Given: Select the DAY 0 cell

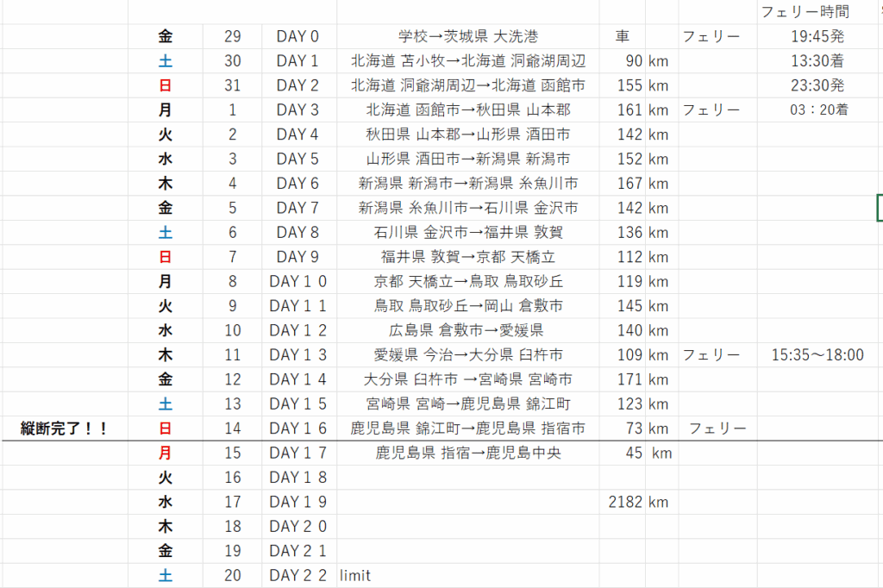Looking at the screenshot, I should click(297, 36).
